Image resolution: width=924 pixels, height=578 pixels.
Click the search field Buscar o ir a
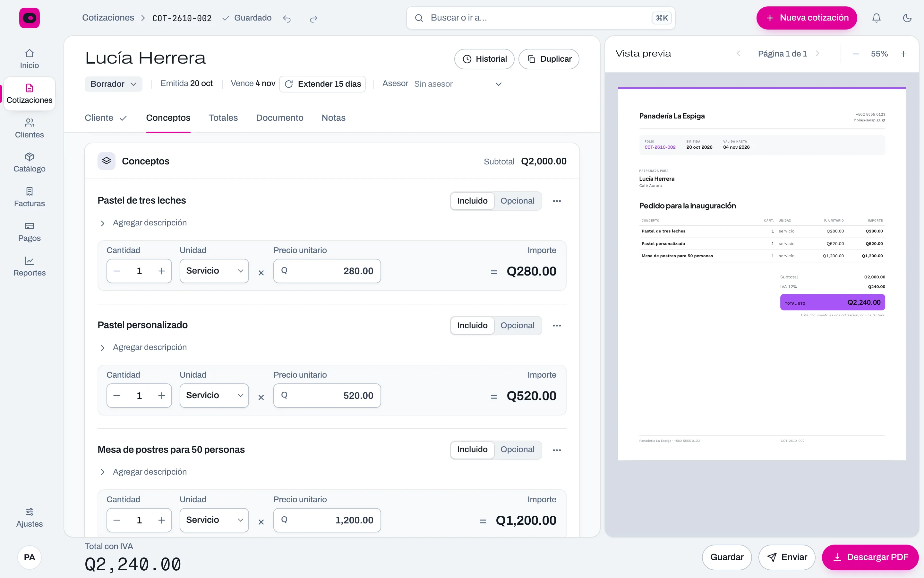click(541, 18)
